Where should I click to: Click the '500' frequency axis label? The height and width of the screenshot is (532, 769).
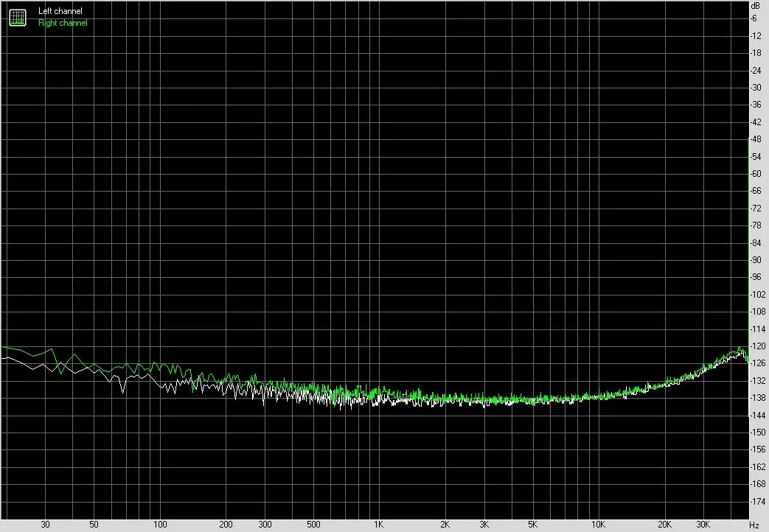[313, 525]
